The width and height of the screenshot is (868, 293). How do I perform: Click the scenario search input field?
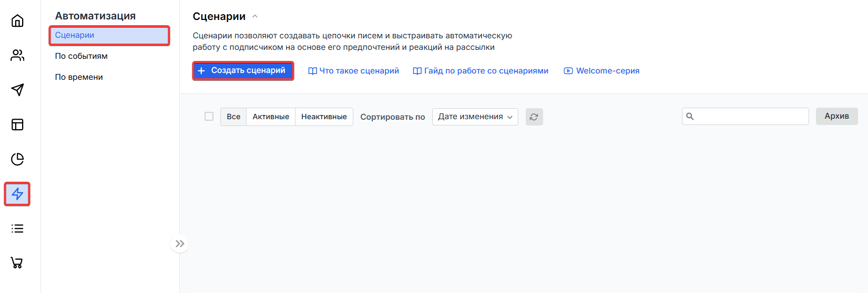(x=750, y=117)
